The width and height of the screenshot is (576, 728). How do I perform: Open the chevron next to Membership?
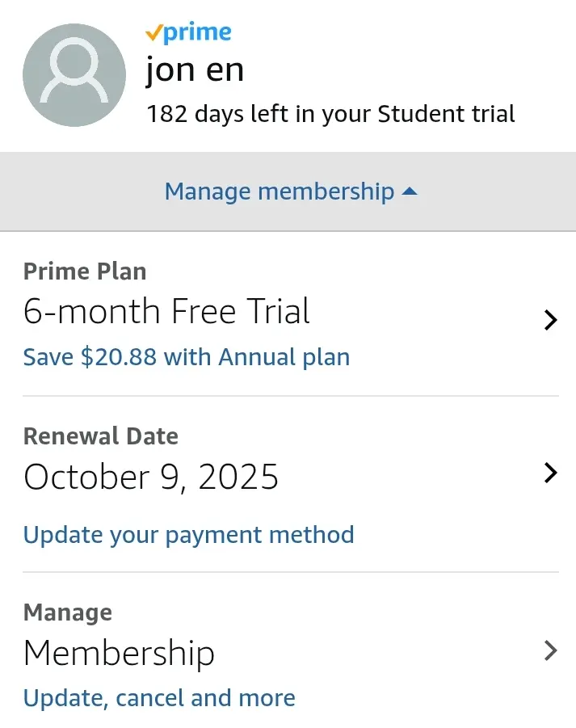click(550, 650)
